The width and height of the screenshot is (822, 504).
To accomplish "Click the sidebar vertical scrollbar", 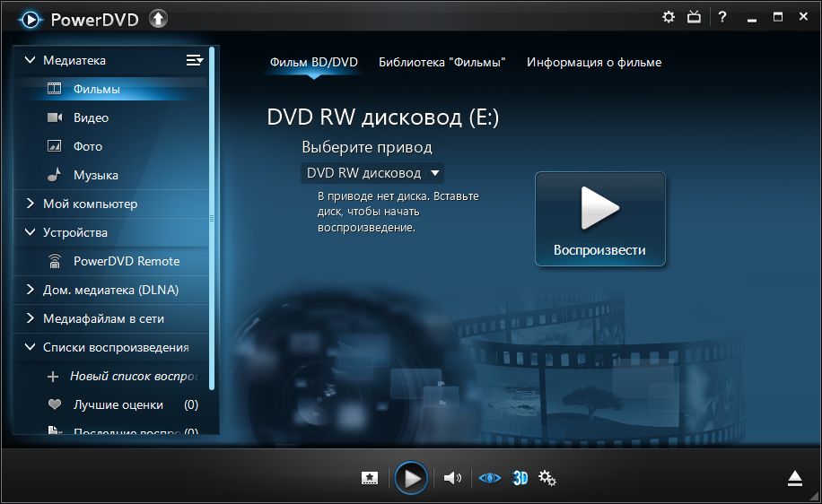I will [212, 218].
